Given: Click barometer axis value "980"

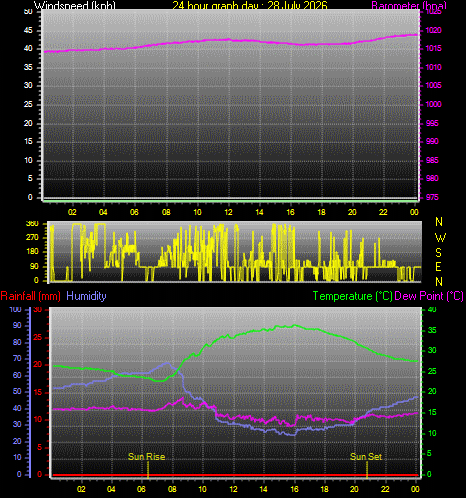Looking at the screenshot, I should pyautogui.click(x=432, y=178).
